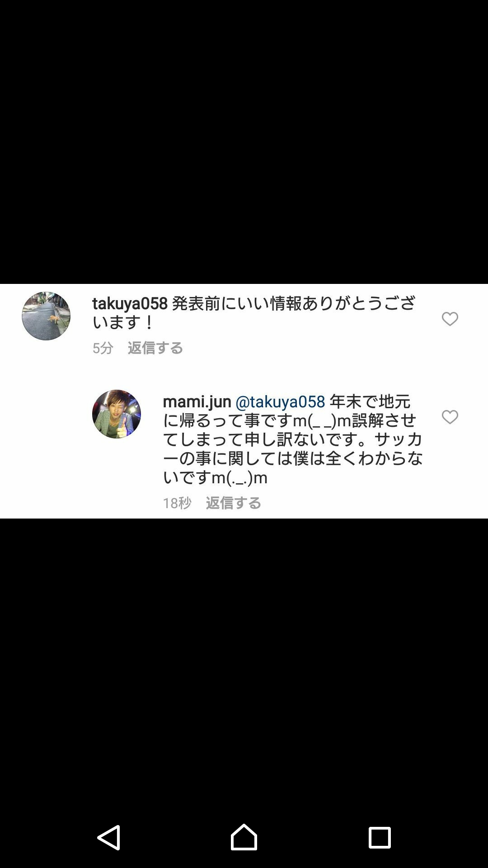Like mami.jun's reply with the heart
The width and height of the screenshot is (488, 868).
tap(450, 417)
